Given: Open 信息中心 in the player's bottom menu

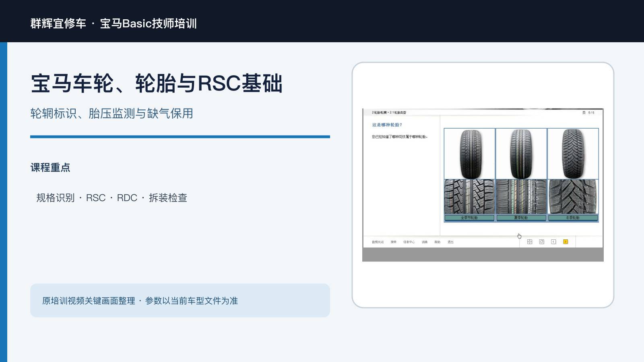Looking at the screenshot, I should pyautogui.click(x=409, y=242).
